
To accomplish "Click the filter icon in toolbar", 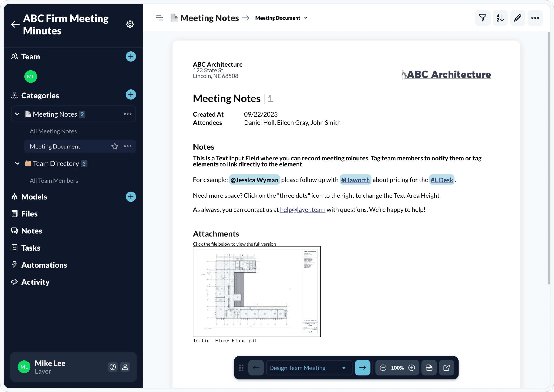I will tap(483, 18).
